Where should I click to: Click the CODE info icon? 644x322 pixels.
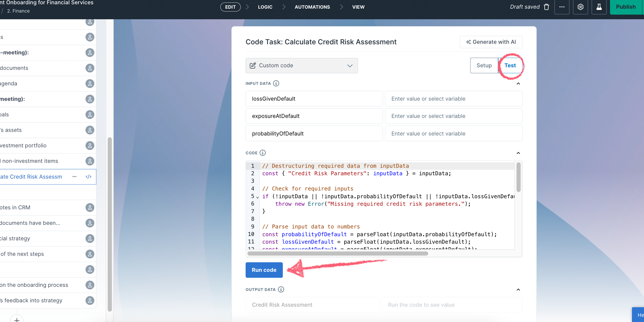pyautogui.click(x=263, y=153)
